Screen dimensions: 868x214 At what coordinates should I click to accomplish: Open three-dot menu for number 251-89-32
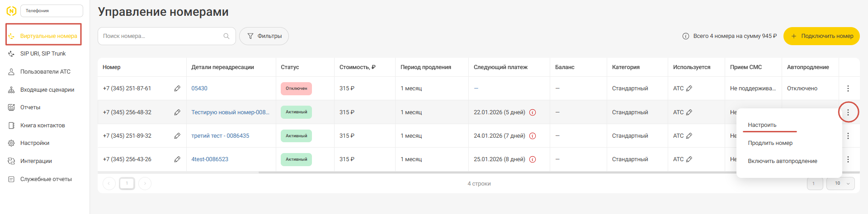click(x=848, y=136)
